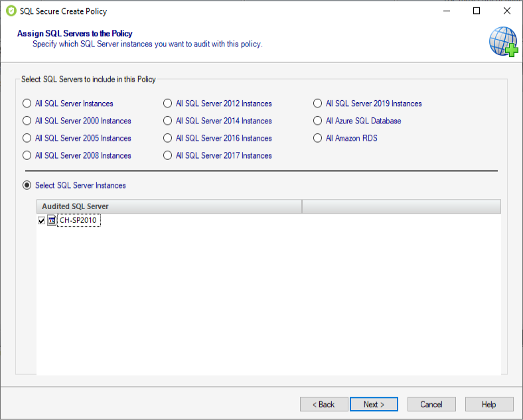
Task: Click the globe with plus wizard icon
Action: tap(503, 41)
